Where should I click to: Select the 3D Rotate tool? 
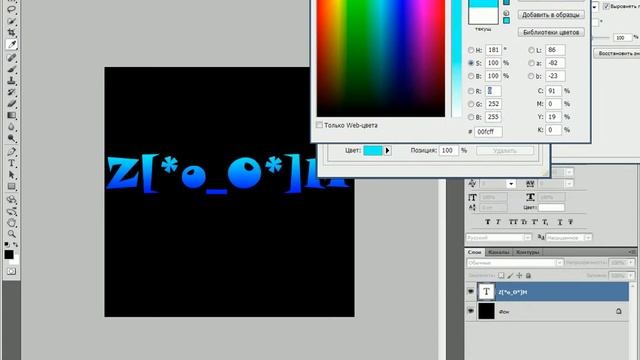point(11,200)
